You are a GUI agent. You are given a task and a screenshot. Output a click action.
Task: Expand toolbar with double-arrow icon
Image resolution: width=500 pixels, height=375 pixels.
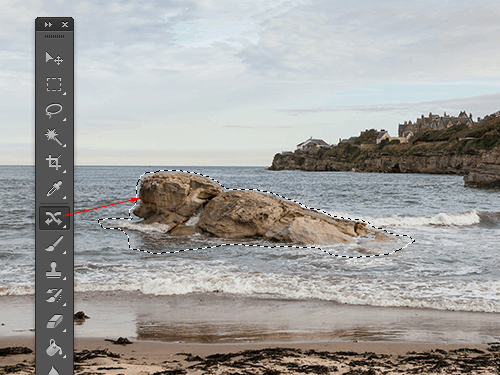49,25
